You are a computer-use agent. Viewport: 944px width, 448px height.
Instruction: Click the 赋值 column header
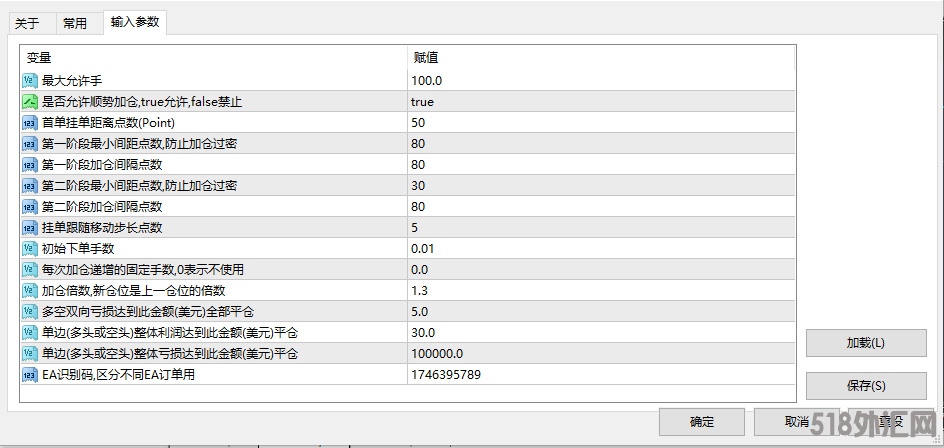(601, 58)
